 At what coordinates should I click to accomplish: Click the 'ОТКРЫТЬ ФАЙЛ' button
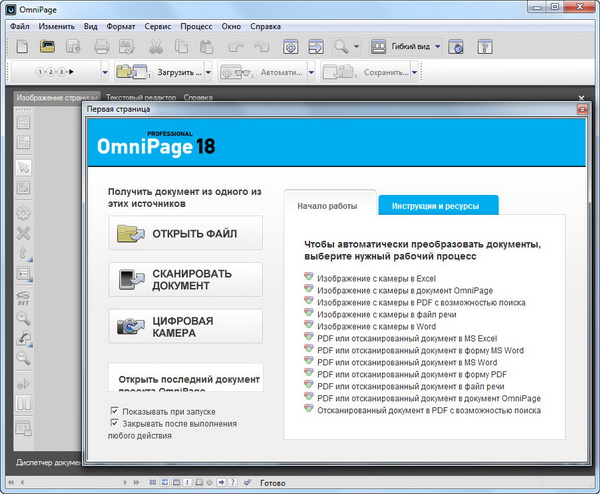(185, 233)
